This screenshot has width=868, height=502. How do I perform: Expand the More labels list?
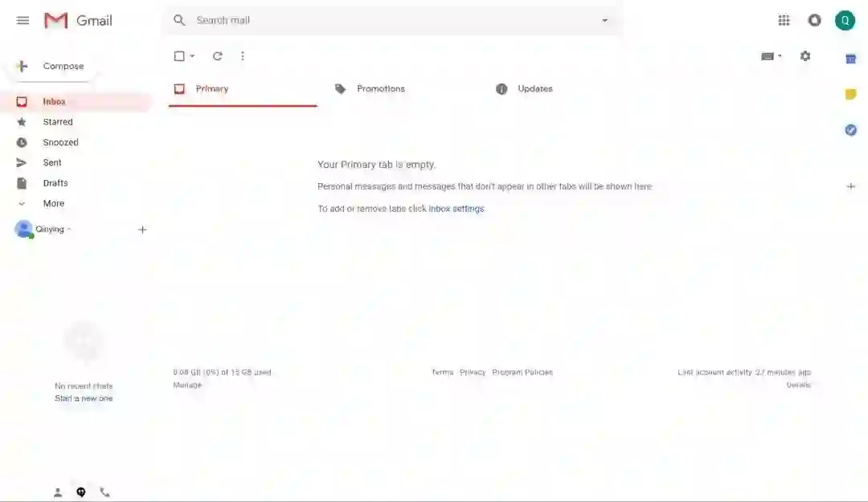(54, 204)
